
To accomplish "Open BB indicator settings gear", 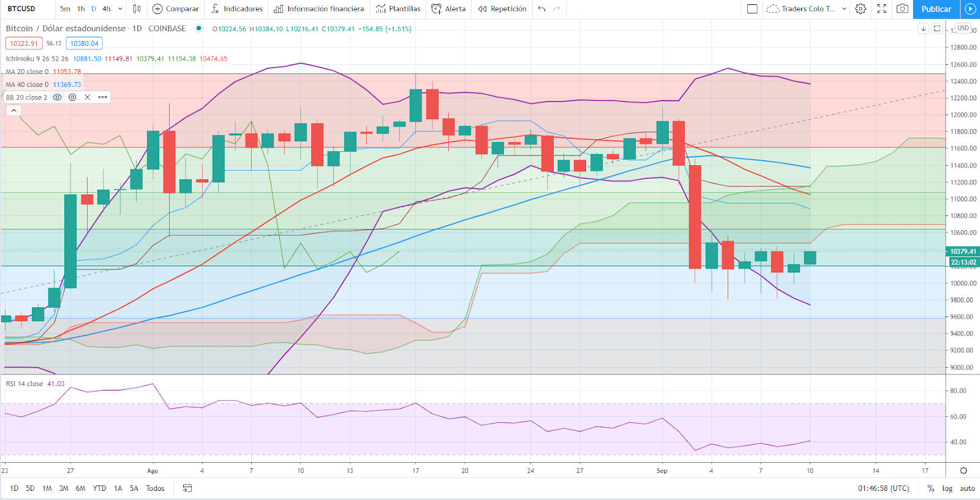I will [72, 97].
